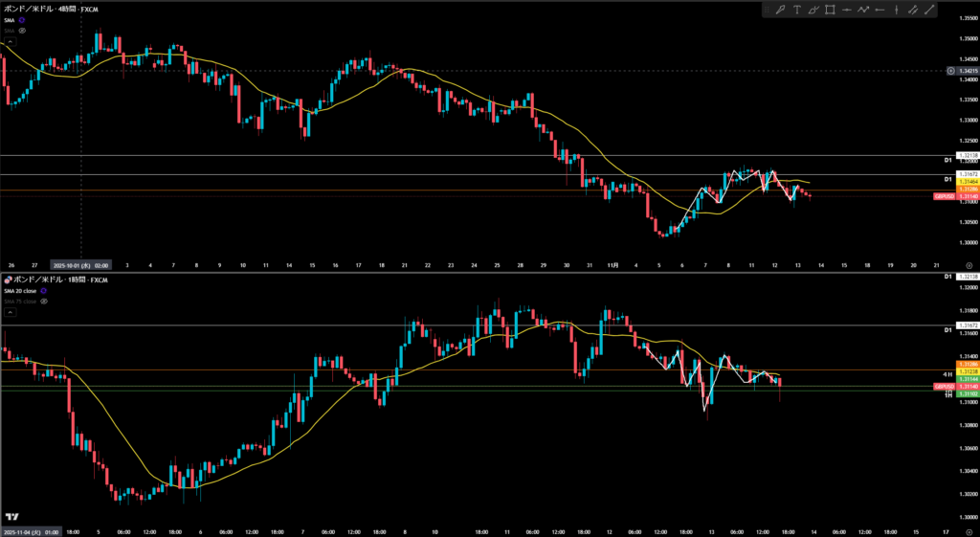Screen dimensions: 980x537
Task: Select the trend line tool
Action: coord(929,10)
